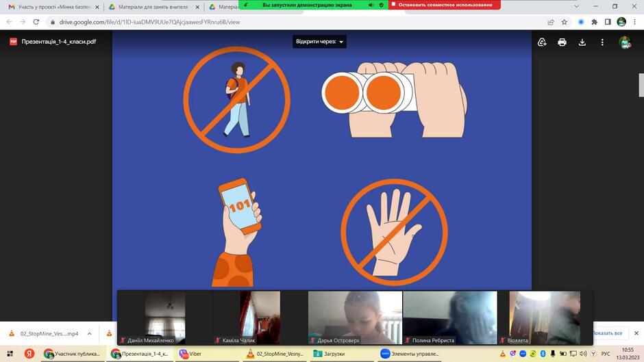
Task: Share this page icon in address bar
Action: click(550, 22)
